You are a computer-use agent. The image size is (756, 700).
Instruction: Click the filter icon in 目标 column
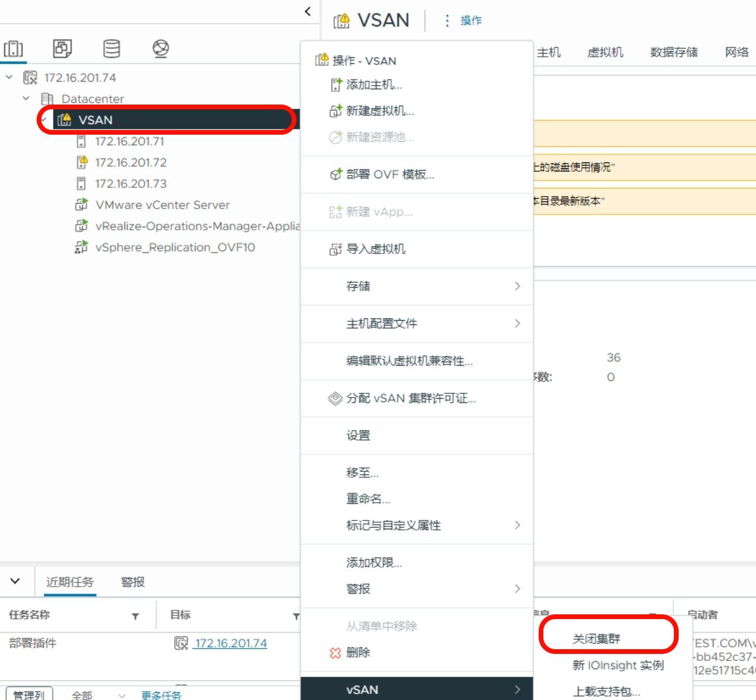pos(296,616)
